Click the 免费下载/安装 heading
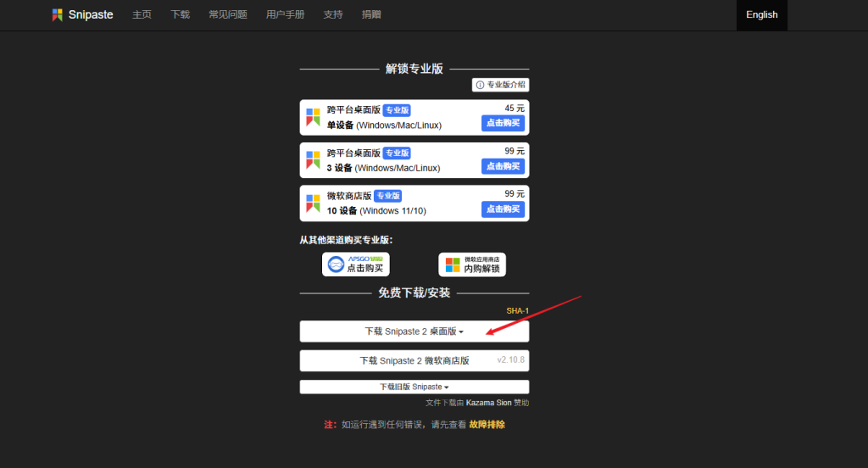The width and height of the screenshot is (868, 468). click(x=414, y=292)
